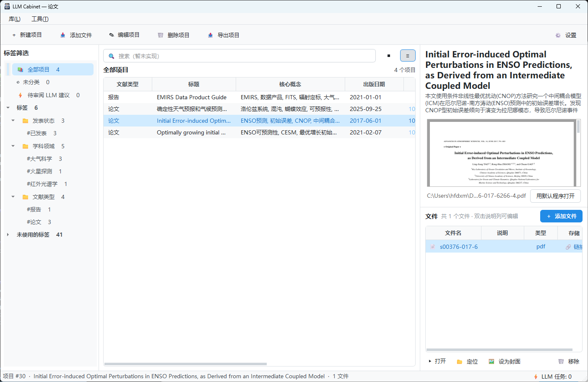The height and width of the screenshot is (382, 588).
Task: Expand the 未使用的标签 group
Action: coord(8,235)
